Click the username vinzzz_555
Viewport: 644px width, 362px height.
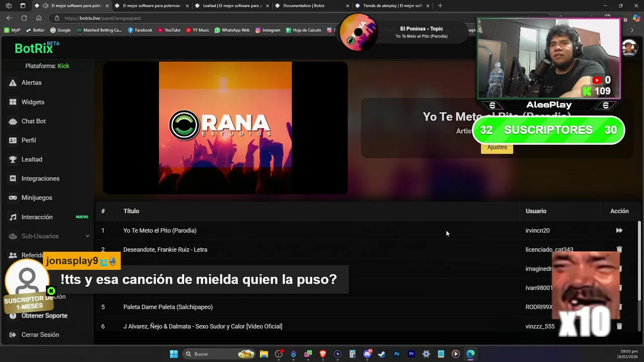(x=540, y=326)
